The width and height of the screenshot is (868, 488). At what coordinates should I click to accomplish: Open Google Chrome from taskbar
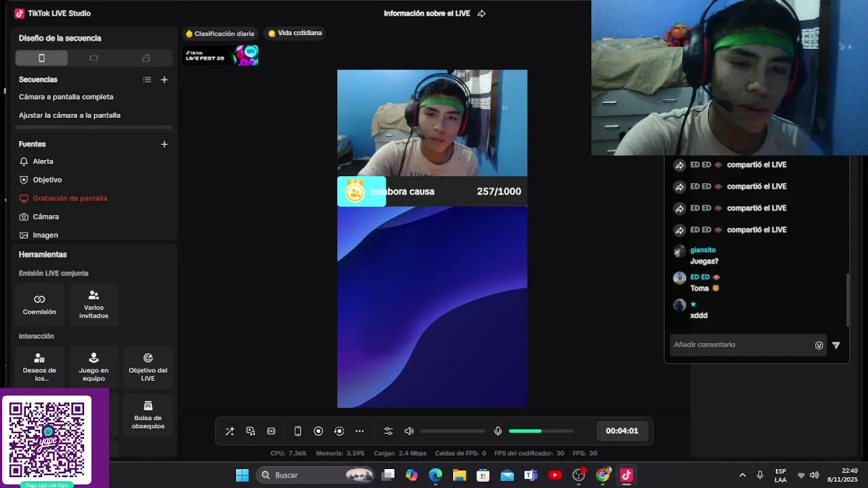(603, 475)
